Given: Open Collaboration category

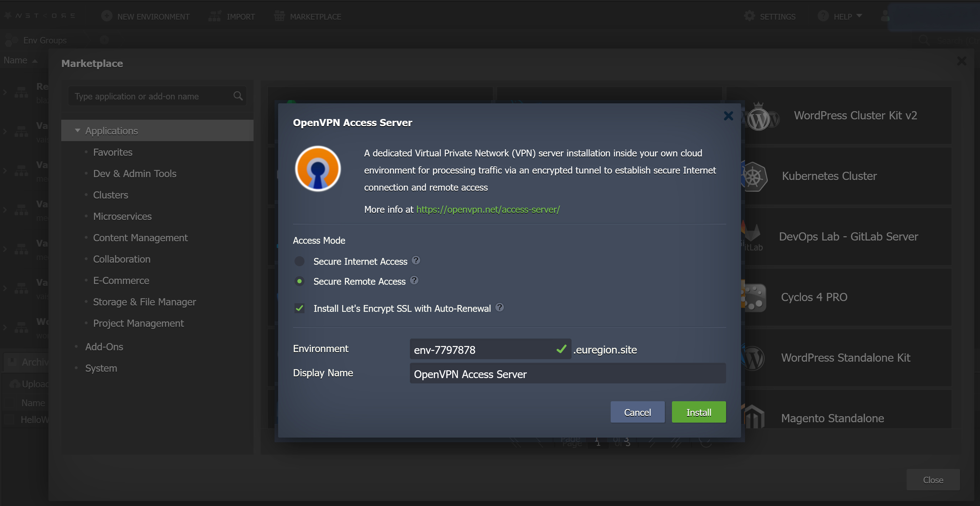Looking at the screenshot, I should pos(122,259).
